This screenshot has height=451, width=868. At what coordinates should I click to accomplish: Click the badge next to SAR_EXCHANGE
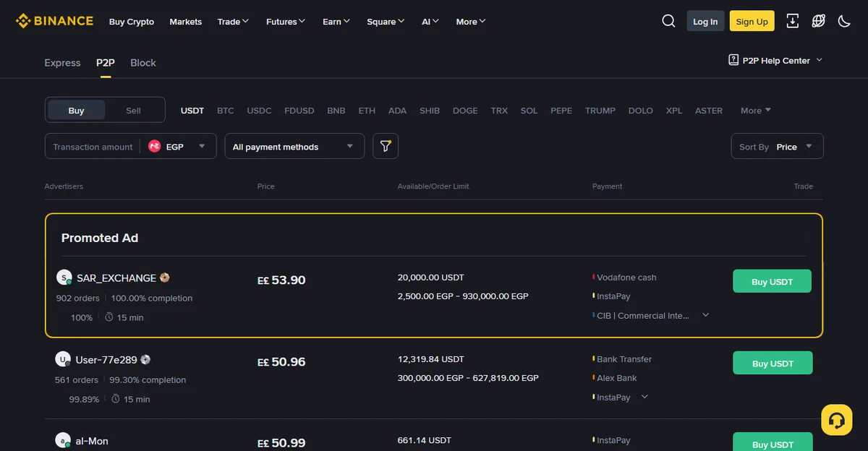point(165,278)
